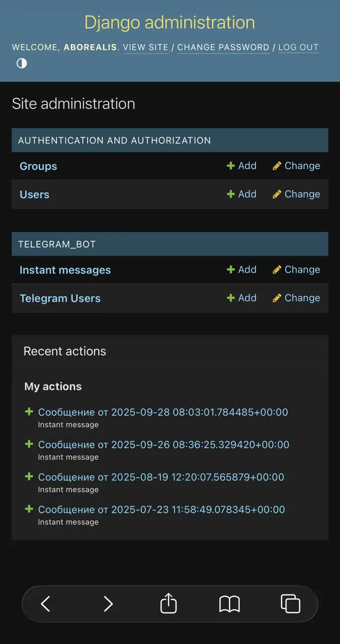
Task: Open the recent message dated 2025-09-28
Action: pos(162,412)
